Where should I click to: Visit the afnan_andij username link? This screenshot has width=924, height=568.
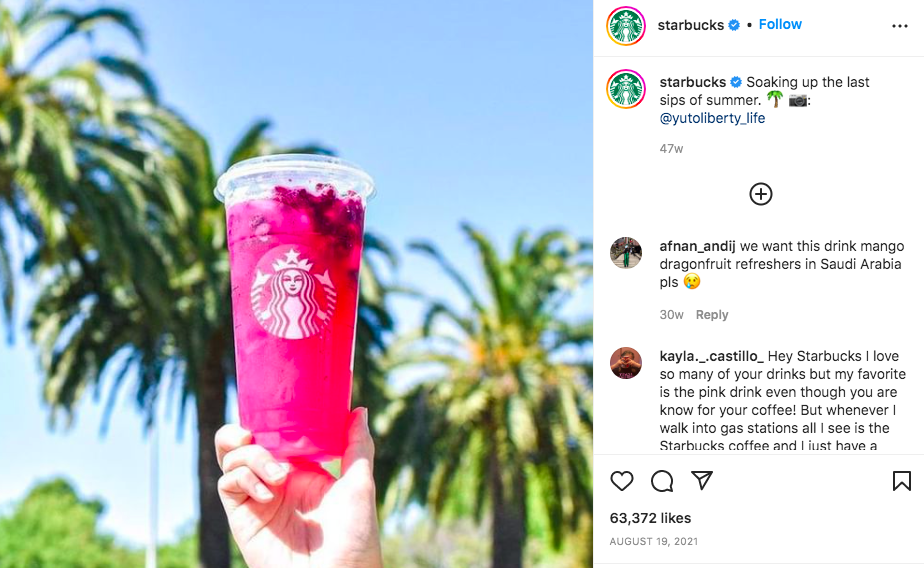click(x=697, y=246)
